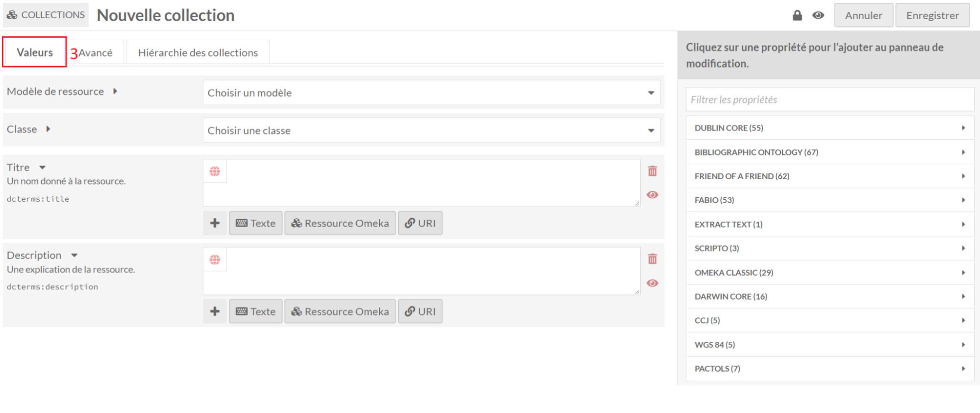The width and height of the screenshot is (980, 413).
Task: Add a URI value to Titre
Action: pos(420,223)
